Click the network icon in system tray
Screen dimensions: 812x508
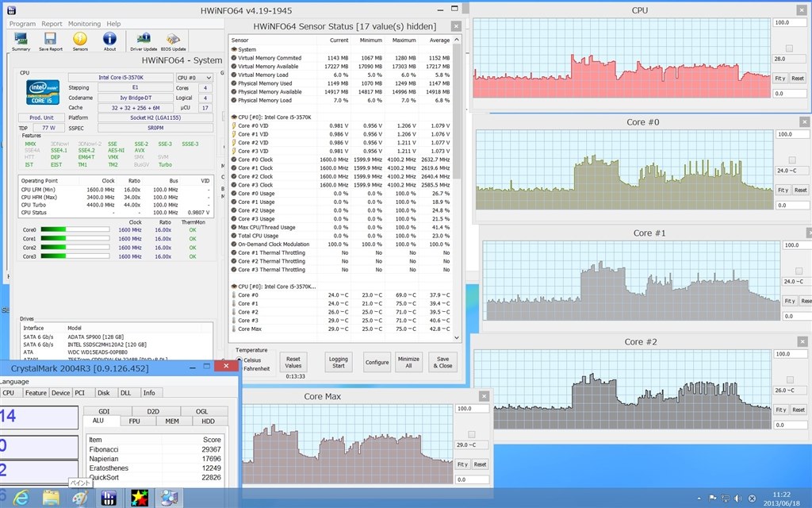click(726, 498)
